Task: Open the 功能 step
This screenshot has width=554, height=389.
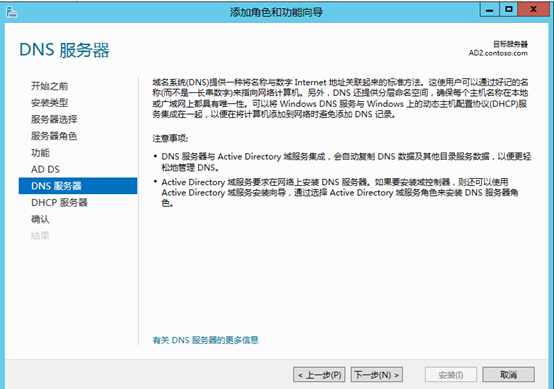Action: [40, 153]
